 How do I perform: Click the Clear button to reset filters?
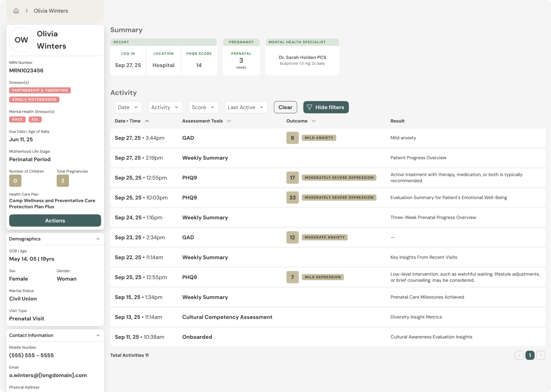(x=285, y=107)
